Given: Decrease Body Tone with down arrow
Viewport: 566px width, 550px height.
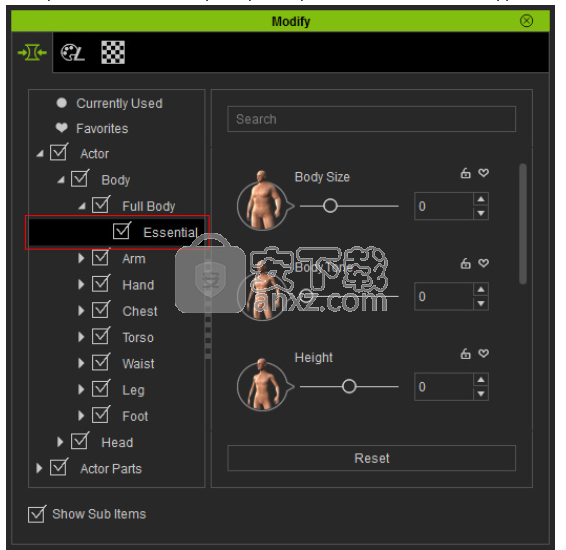Looking at the screenshot, I should pos(481,303).
